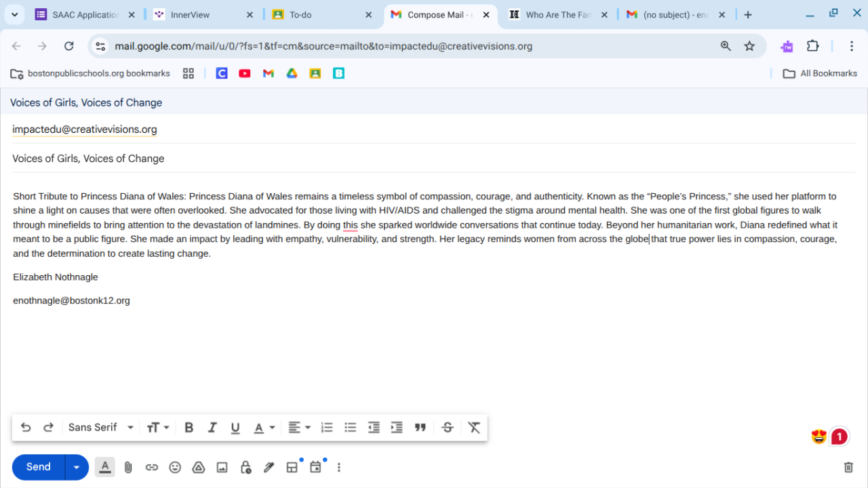Viewport: 868px width, 488px height.
Task: Open the text size dropdown
Action: tap(158, 427)
